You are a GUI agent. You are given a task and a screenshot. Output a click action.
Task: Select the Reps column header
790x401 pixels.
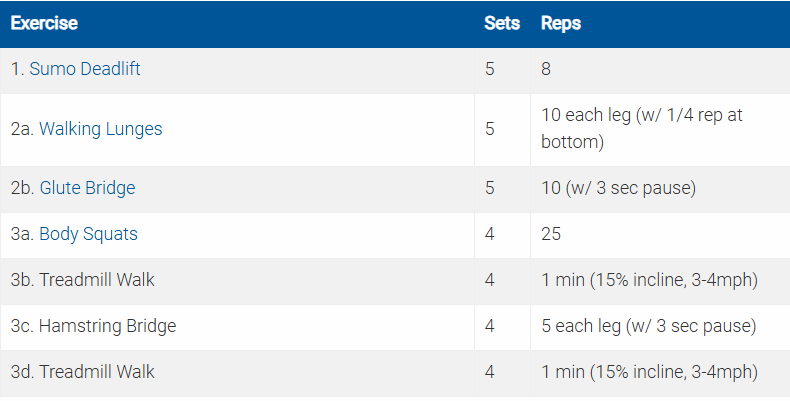[x=560, y=23]
